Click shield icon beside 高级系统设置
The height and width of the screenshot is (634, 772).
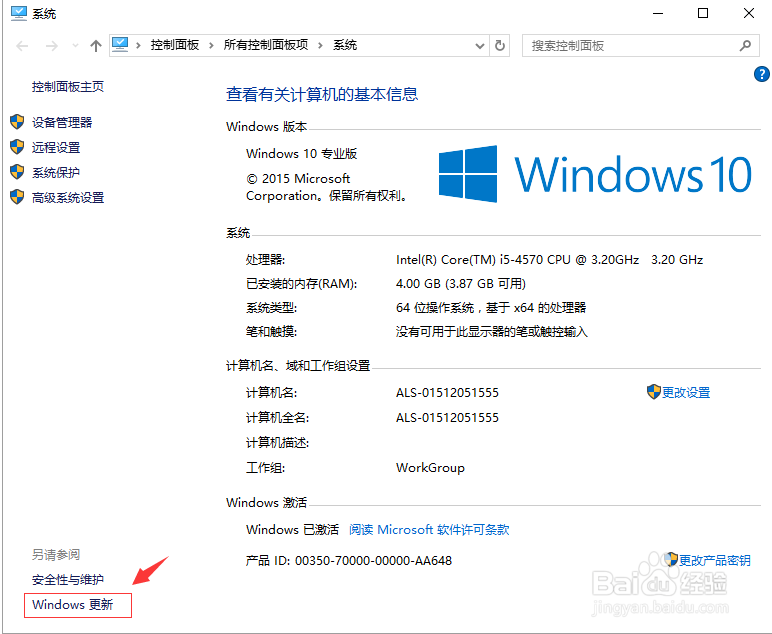pos(17,197)
